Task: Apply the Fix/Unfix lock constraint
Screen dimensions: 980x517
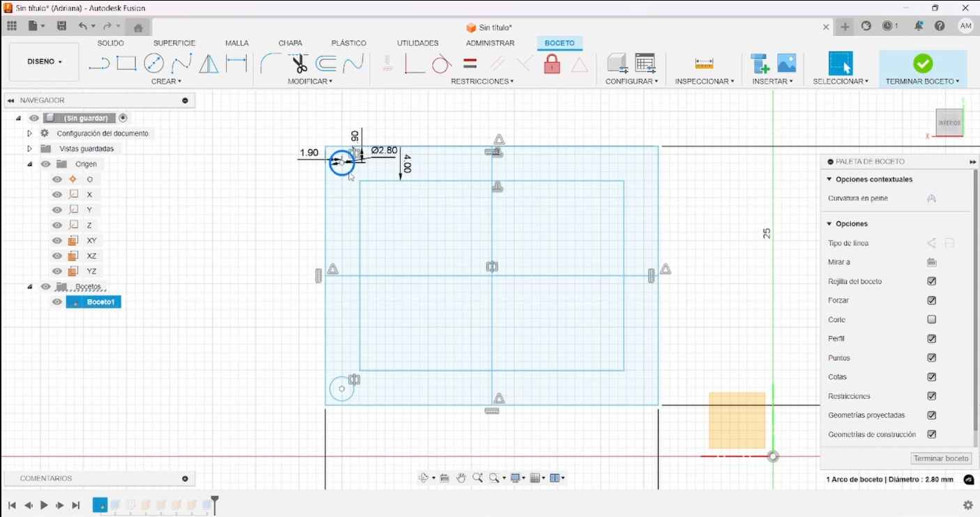Action: click(x=552, y=64)
